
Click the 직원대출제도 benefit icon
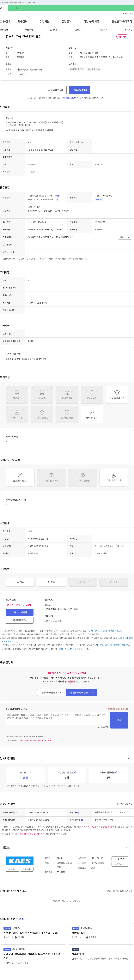[42, 415]
